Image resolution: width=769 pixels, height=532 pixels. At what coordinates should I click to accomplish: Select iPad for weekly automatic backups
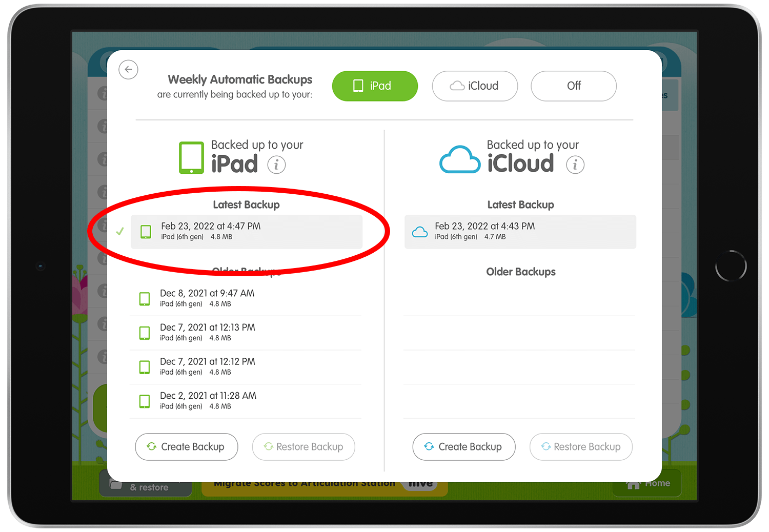coord(375,86)
